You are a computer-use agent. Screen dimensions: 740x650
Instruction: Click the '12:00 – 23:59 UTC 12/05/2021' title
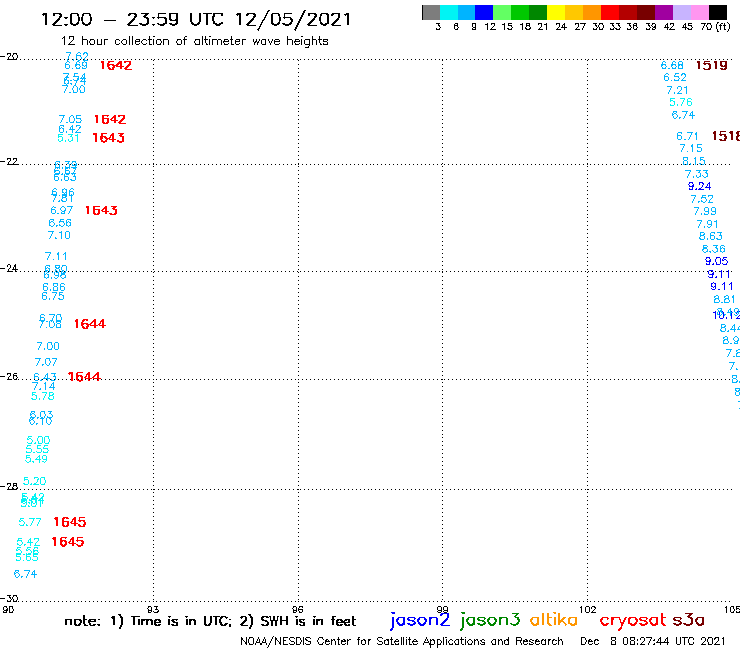click(196, 19)
